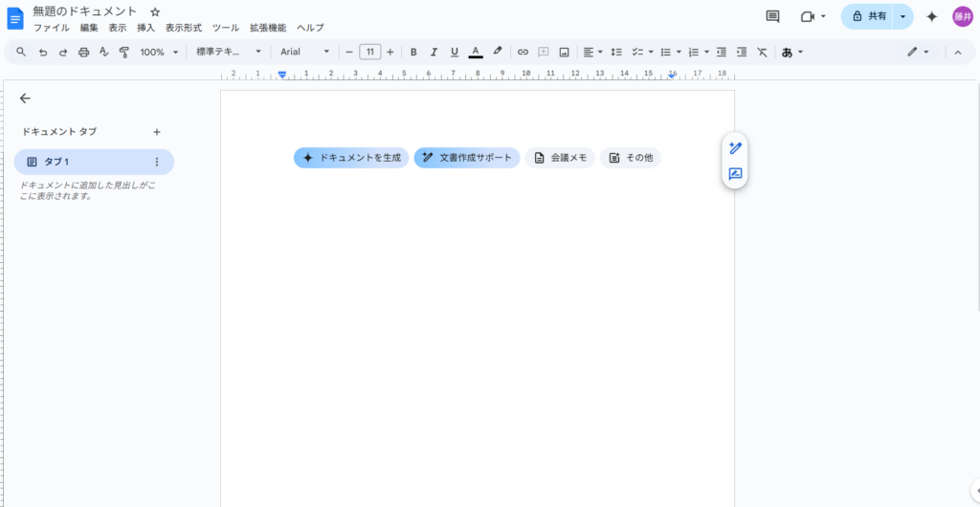The width and height of the screenshot is (980, 507).
Task: Click the 共有 share button
Action: click(x=869, y=17)
